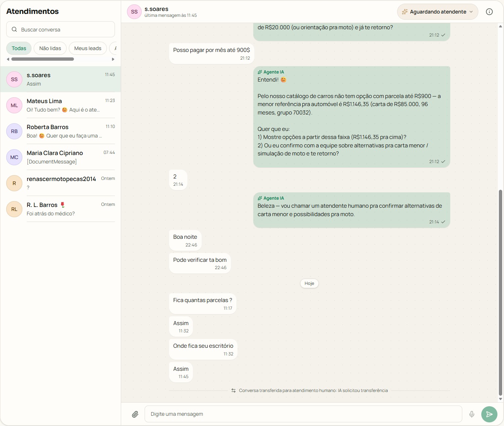The height and width of the screenshot is (426, 504).
Task: Click the ML avatar for Mateus Lima
Action: click(x=14, y=105)
